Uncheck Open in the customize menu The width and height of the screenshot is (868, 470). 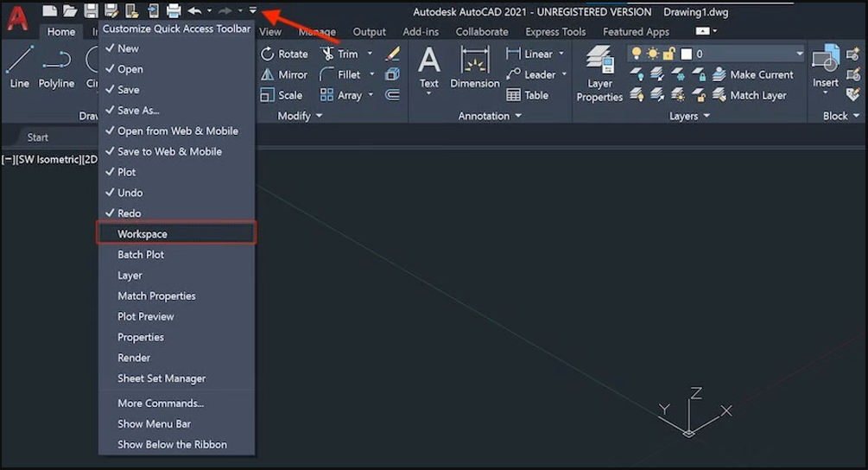click(x=176, y=69)
